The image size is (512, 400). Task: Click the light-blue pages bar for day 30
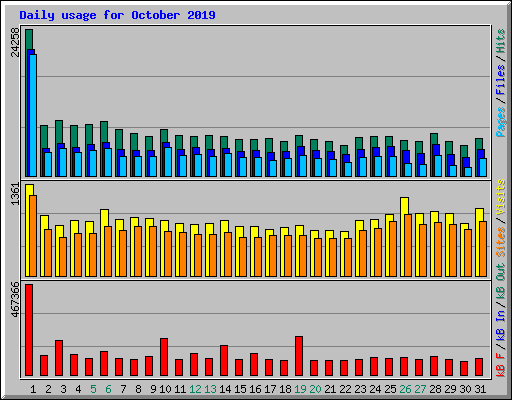coord(468,172)
